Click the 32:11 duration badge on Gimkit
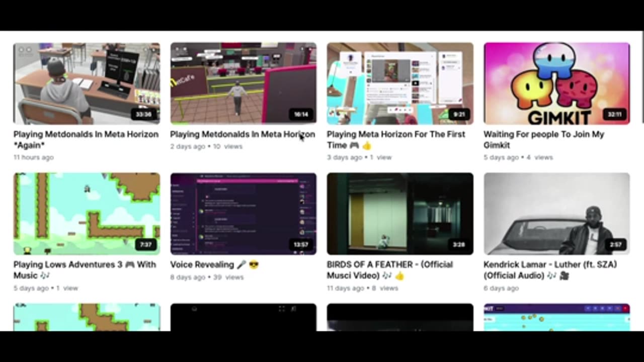 pos(614,115)
